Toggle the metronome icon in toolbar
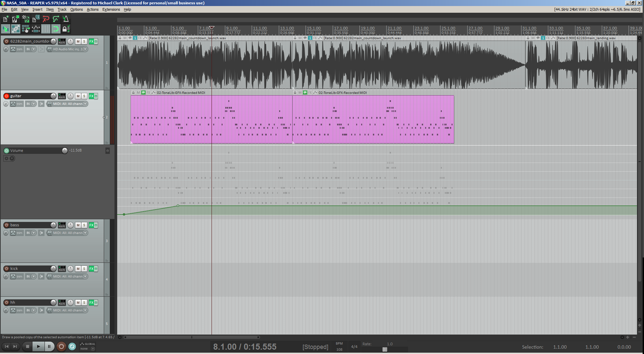 pyautogui.click(x=65, y=19)
